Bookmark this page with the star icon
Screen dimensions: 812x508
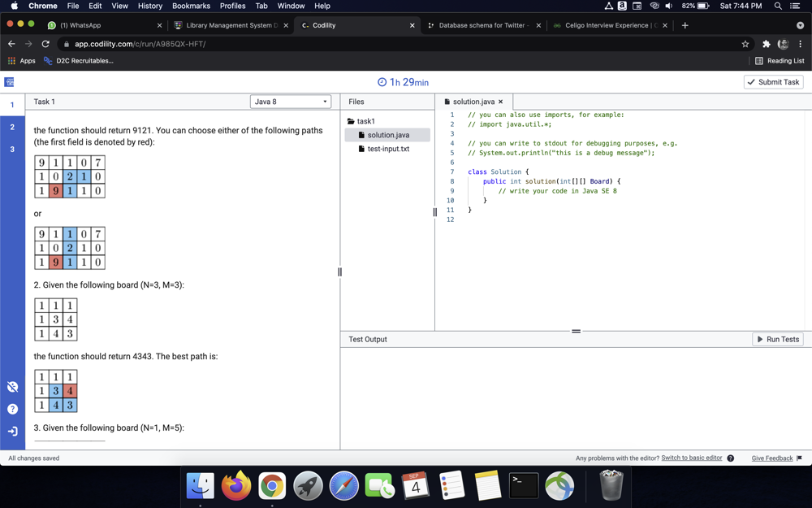[745, 44]
